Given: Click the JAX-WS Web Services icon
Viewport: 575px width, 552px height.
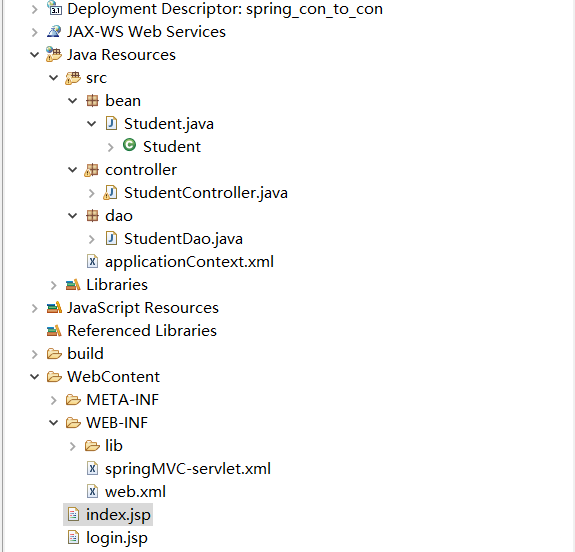Looking at the screenshot, I should coord(54,32).
